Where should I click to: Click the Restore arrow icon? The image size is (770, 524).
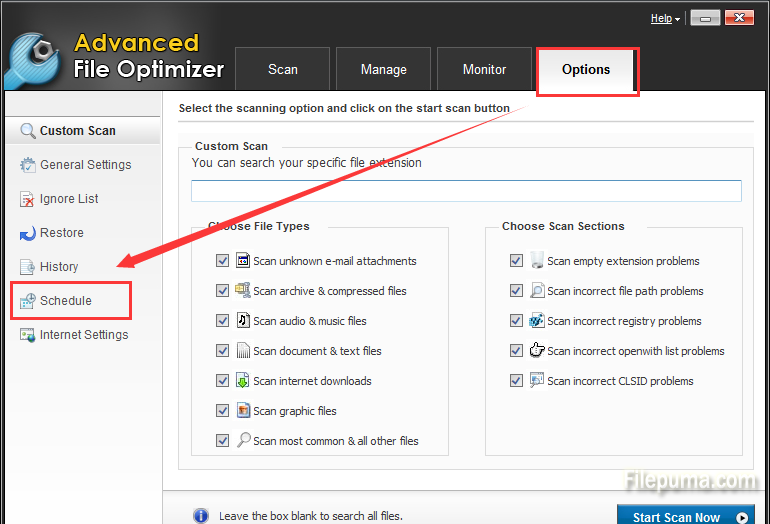click(x=27, y=233)
